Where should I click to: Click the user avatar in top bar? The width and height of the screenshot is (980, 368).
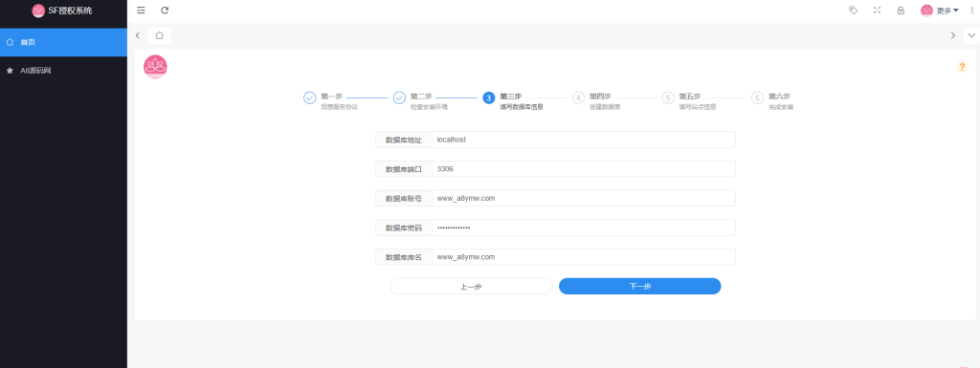(926, 10)
